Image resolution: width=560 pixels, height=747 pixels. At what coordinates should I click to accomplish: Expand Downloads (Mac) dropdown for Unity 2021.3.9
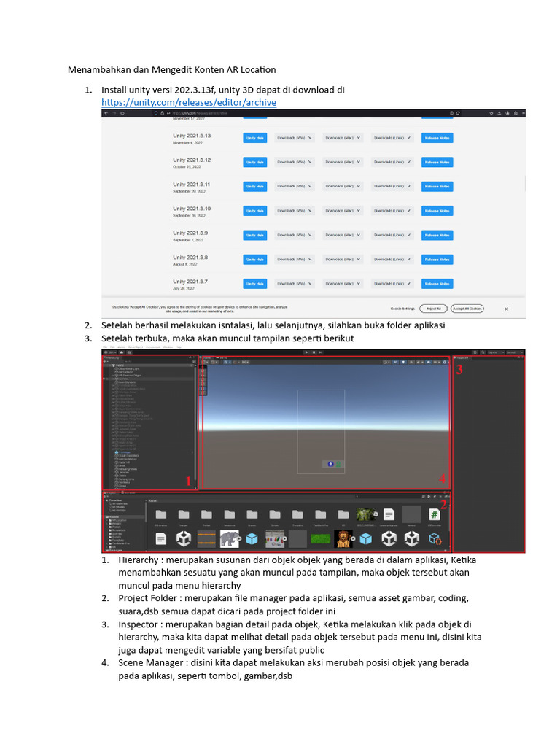(343, 235)
